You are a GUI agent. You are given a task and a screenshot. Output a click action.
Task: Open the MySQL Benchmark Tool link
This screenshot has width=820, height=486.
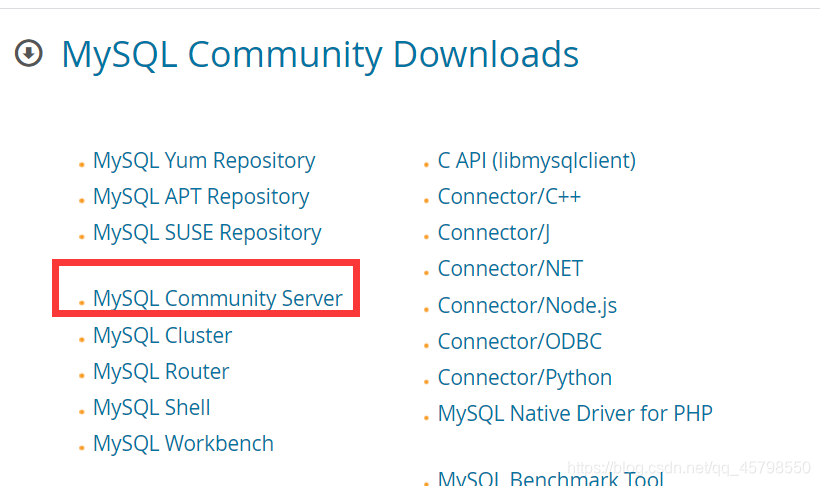(x=551, y=478)
